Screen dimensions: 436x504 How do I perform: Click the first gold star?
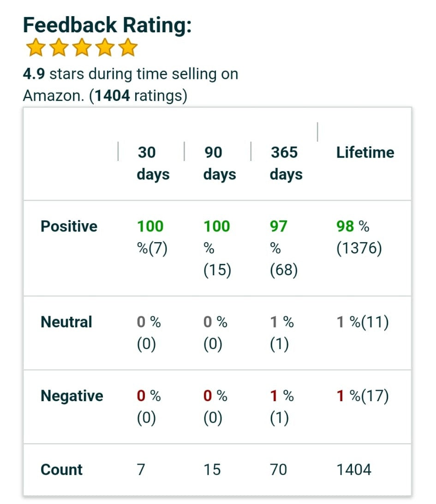click(x=35, y=48)
